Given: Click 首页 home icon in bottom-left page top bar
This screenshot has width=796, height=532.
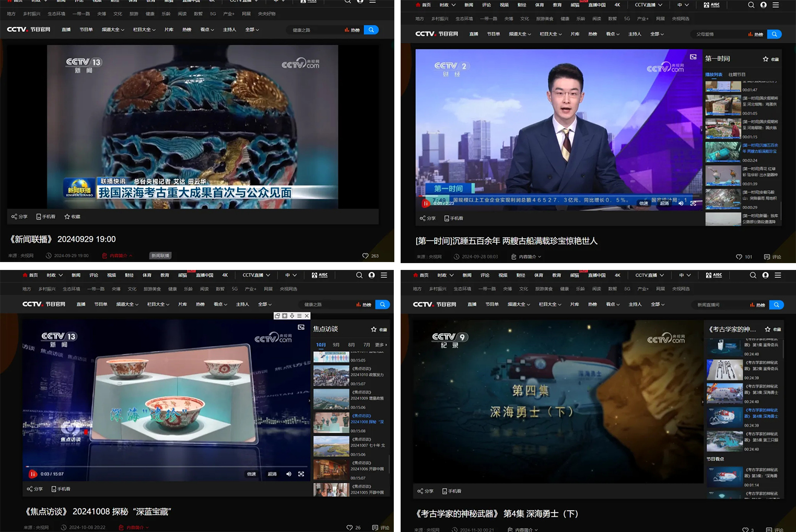Looking at the screenshot, I should 30,275.
